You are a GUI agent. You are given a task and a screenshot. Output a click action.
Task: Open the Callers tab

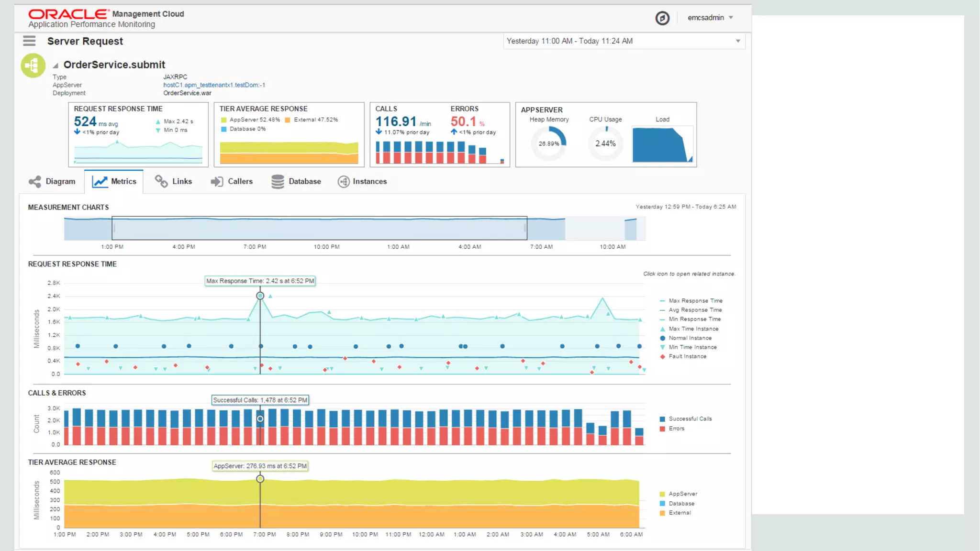pos(232,181)
